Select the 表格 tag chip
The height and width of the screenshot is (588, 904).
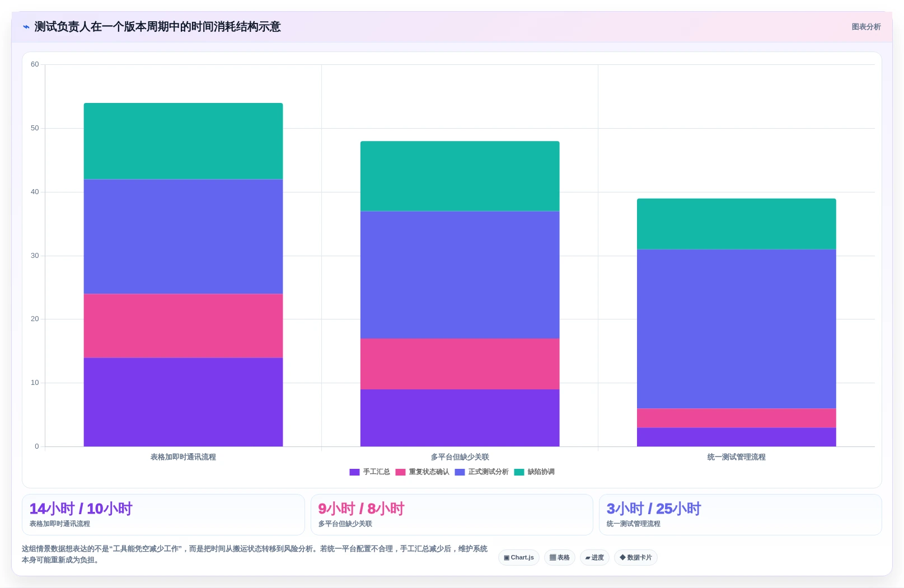click(559, 558)
